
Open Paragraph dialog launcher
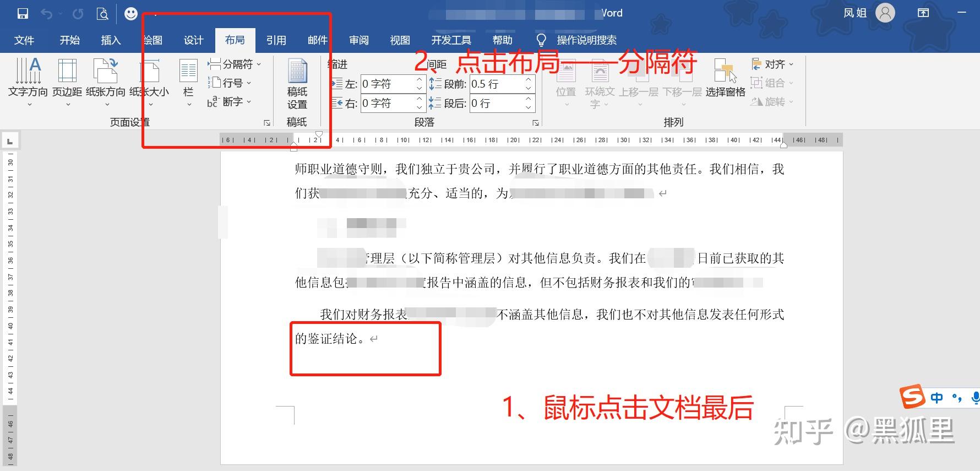[x=535, y=123]
